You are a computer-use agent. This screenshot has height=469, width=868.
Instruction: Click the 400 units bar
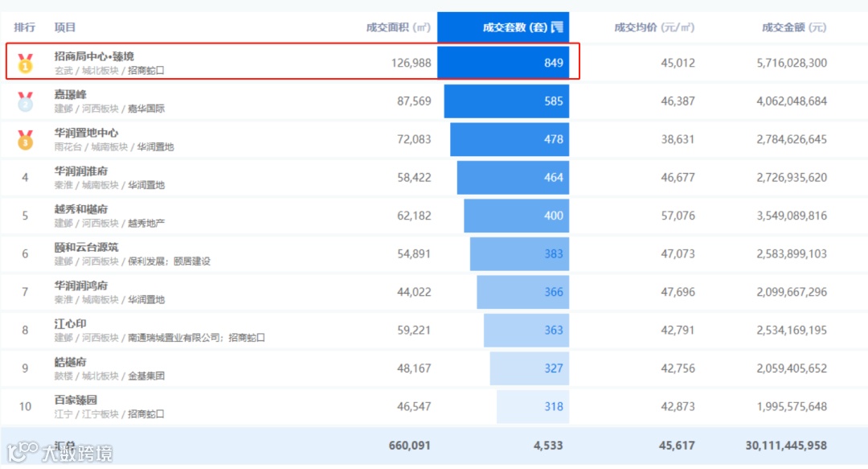click(x=517, y=216)
